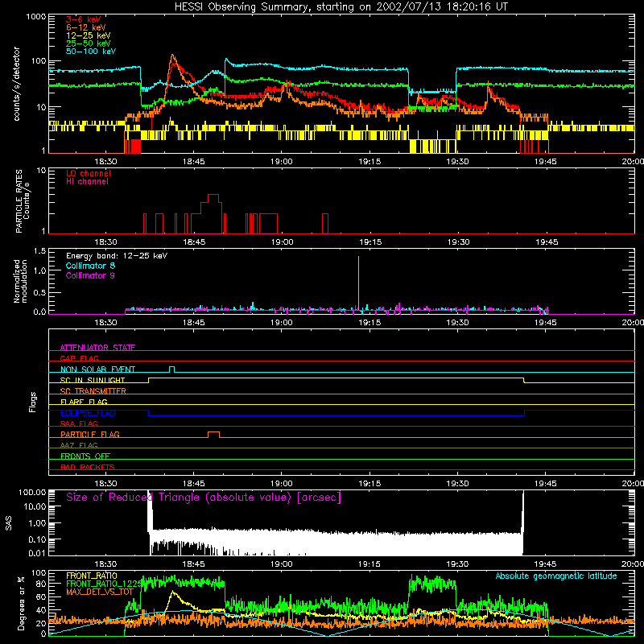Click the '3-6 keV' legend label
The width and height of the screenshot is (644, 644).
click(84, 19)
